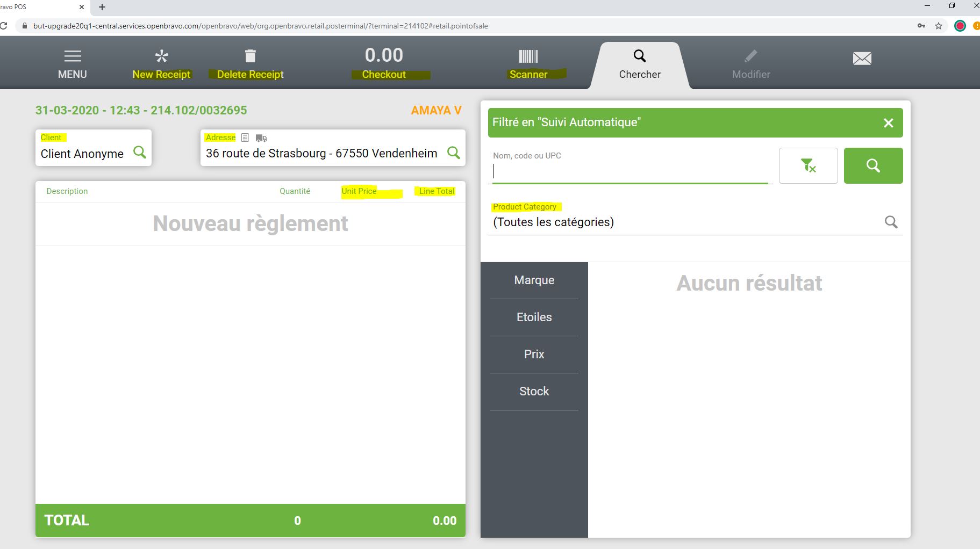Open a new browser tab
This screenshot has height=549, width=980.
click(x=102, y=7)
